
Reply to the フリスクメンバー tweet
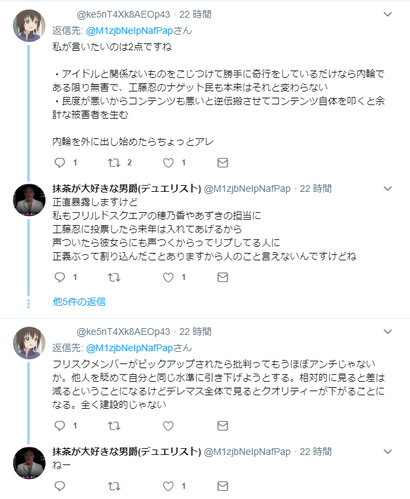pyautogui.click(x=60, y=426)
